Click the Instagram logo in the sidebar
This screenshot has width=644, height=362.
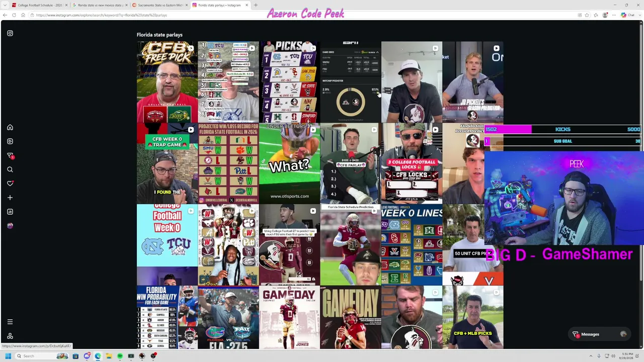pos(10,33)
